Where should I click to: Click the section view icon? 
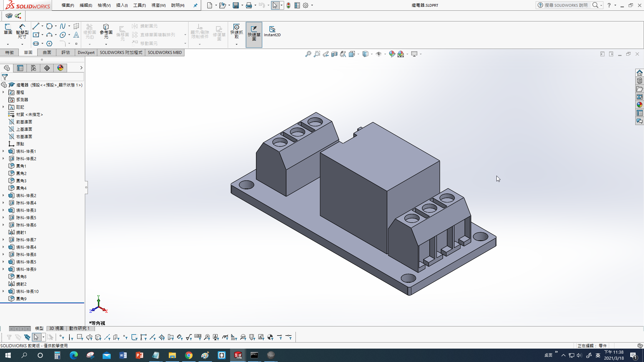coord(334,54)
